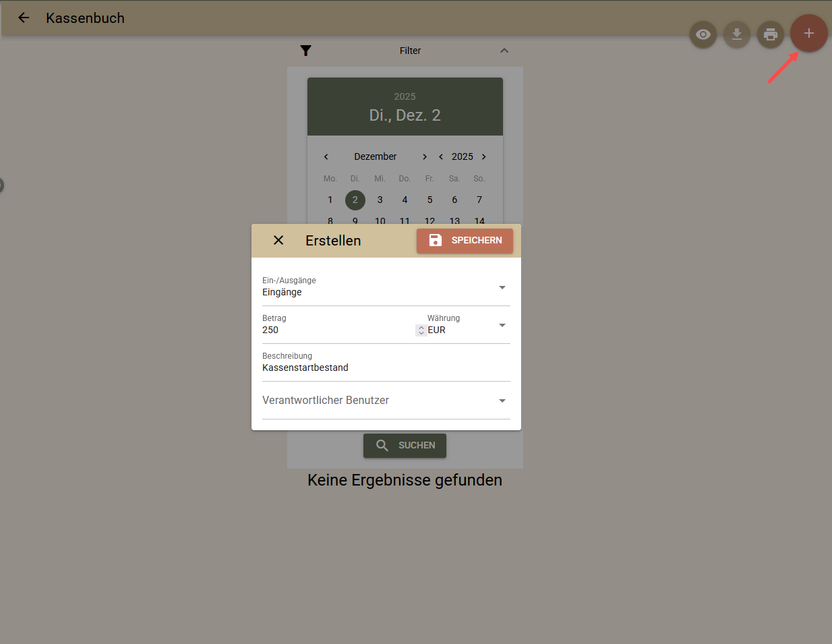Collapse the Filter panel chevron
Viewport: 832px width, 644px height.
point(504,51)
